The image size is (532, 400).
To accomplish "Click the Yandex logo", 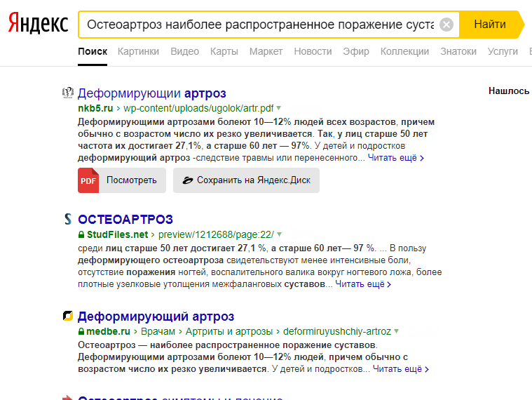I will point(39,25).
